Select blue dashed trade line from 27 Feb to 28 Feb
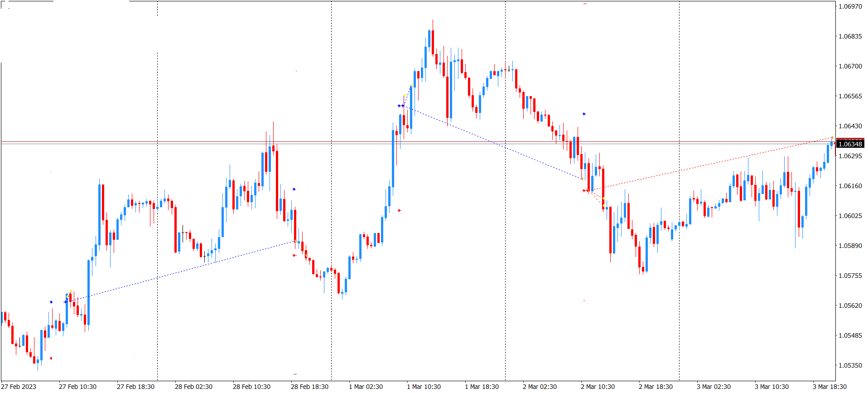The image size is (868, 393). tap(181, 272)
